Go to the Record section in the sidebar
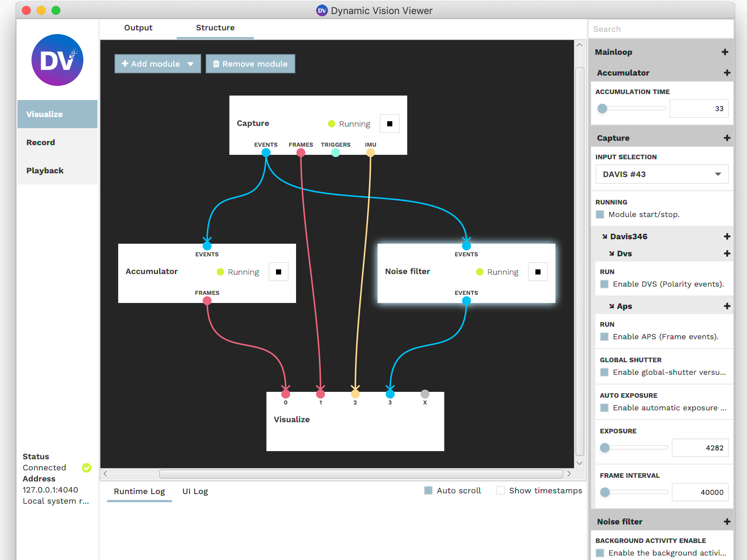 (x=41, y=143)
